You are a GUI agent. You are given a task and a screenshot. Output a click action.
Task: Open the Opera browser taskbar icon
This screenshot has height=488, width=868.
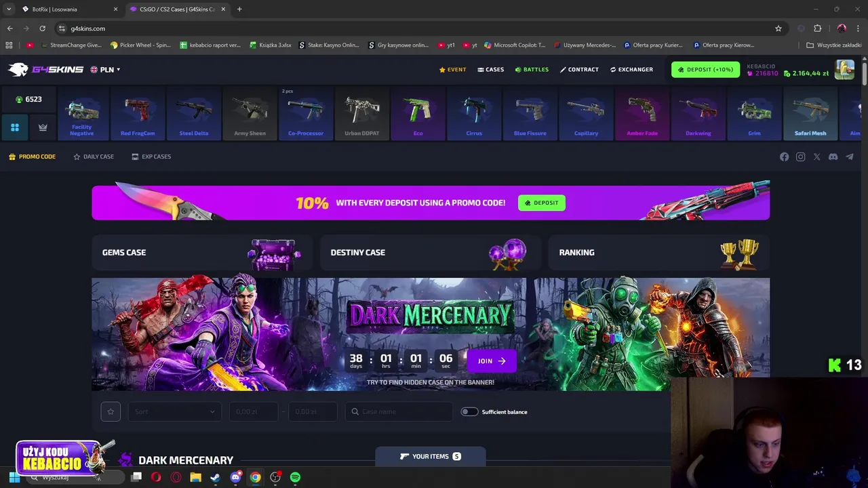coord(156,477)
